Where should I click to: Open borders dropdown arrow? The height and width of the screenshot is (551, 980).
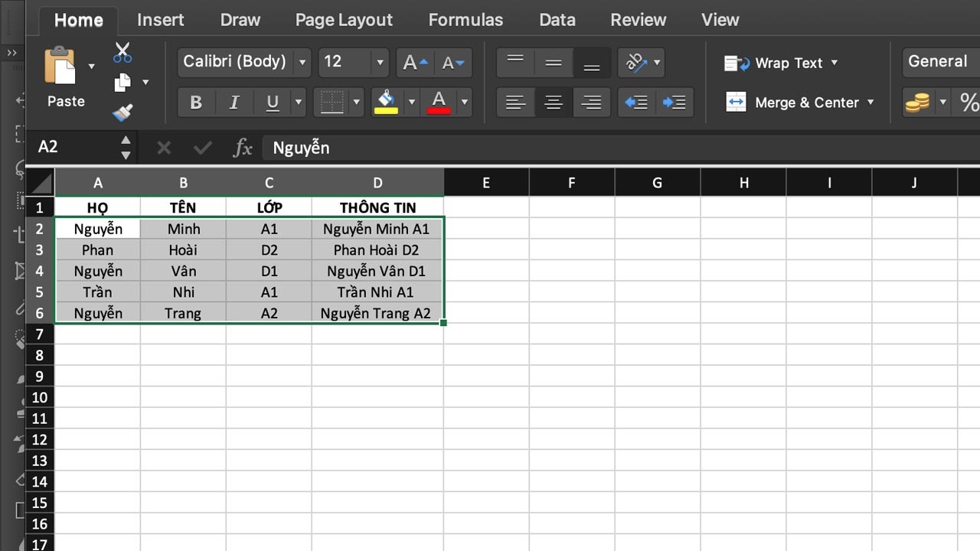click(356, 102)
